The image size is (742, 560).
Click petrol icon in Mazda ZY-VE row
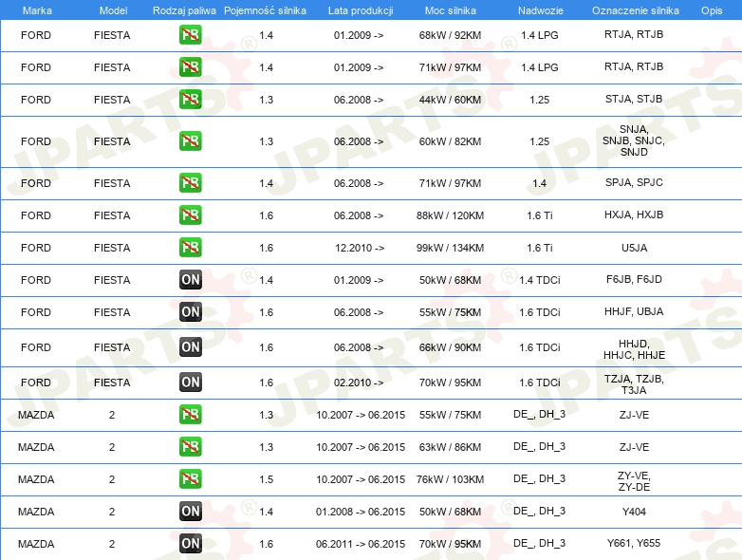[190, 478]
